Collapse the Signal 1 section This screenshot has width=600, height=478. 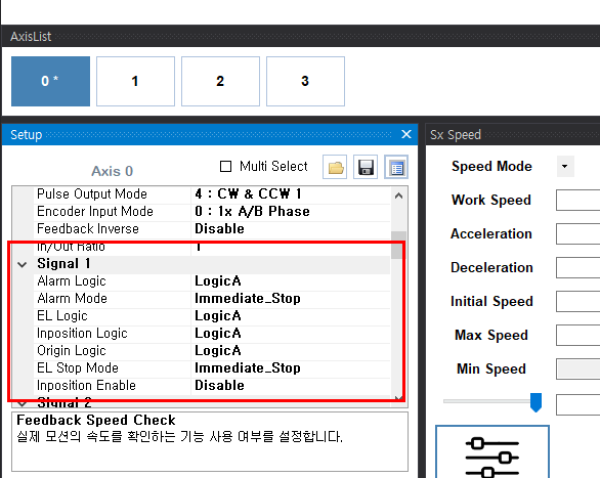click(22, 264)
